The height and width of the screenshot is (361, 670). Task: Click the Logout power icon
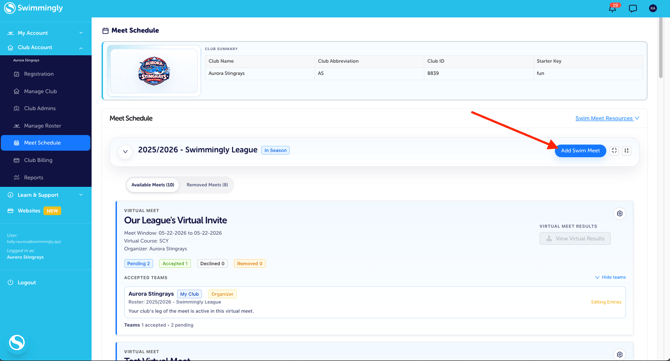(x=10, y=282)
